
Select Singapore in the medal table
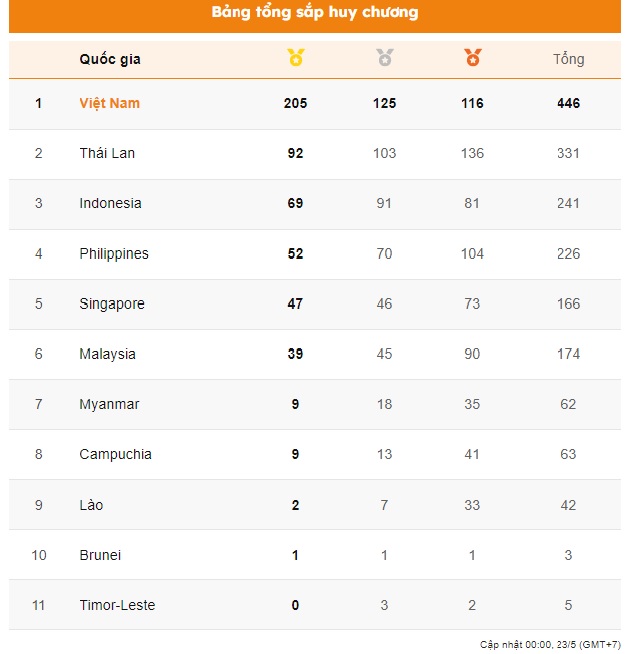(112, 304)
